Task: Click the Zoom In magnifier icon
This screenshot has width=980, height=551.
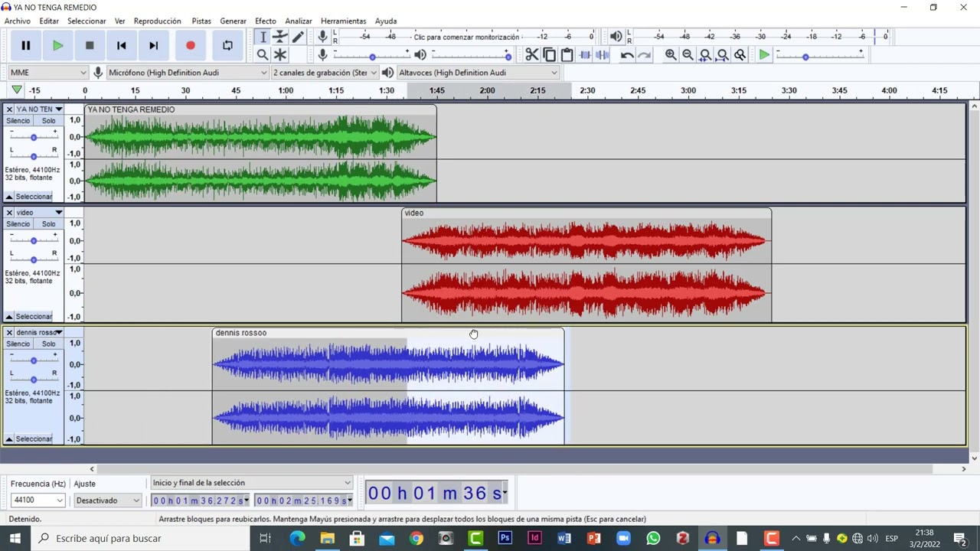Action: point(671,54)
